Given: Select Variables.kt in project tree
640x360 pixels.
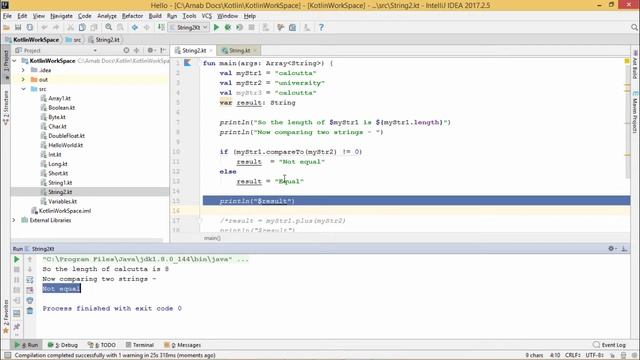Looking at the screenshot, I should click(x=62, y=202).
